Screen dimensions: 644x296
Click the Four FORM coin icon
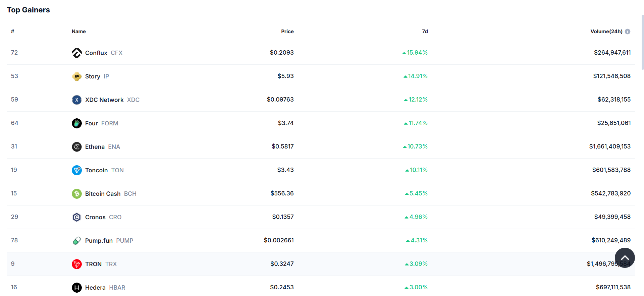76,123
